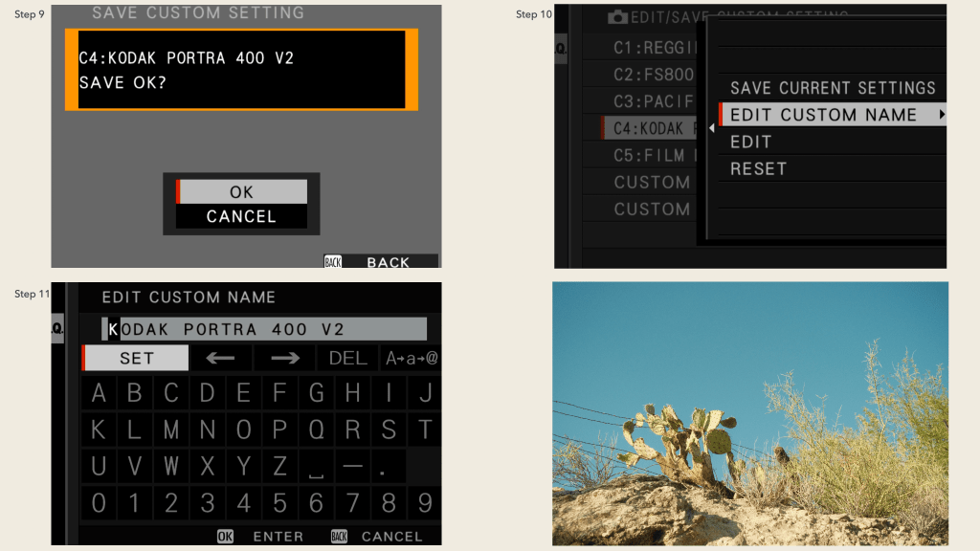Click the left triangle beside EDIT CUSTOM NAME

point(711,128)
